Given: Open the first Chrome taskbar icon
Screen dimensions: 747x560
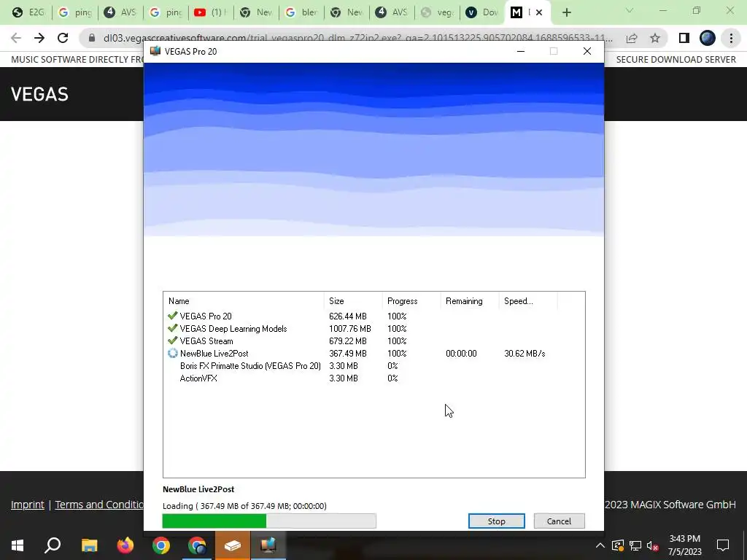Looking at the screenshot, I should click(161, 545).
